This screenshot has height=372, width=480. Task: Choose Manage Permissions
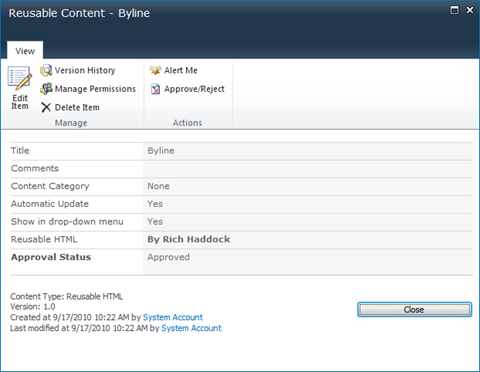coord(95,89)
